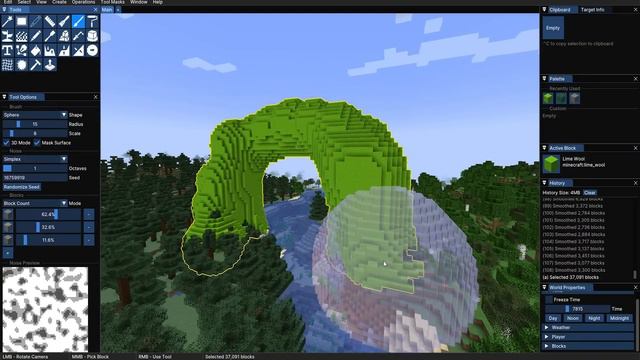The image size is (640, 360).
Task: Select lime wool in Recently Used palette
Action: click(548, 98)
